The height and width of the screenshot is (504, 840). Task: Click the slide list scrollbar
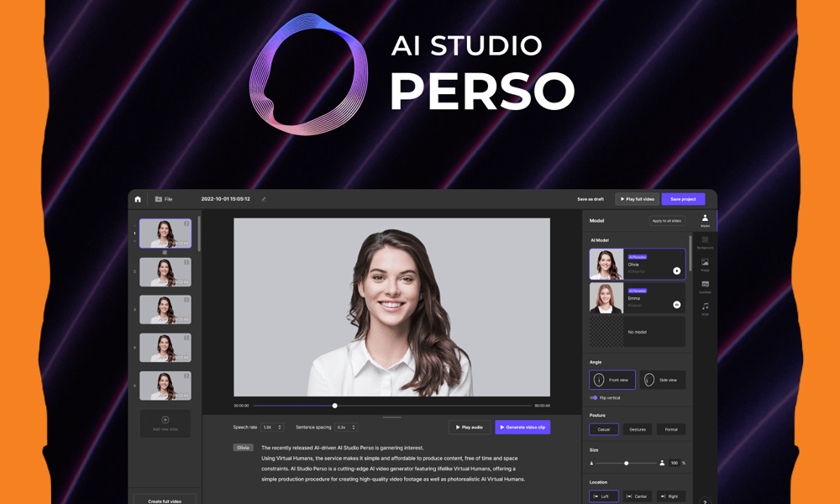point(199,234)
